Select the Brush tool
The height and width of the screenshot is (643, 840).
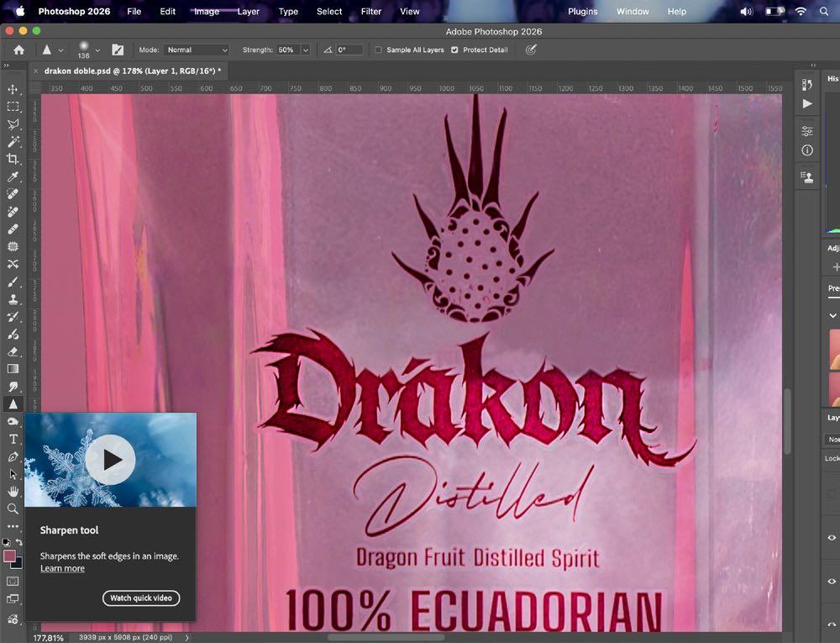(13, 282)
